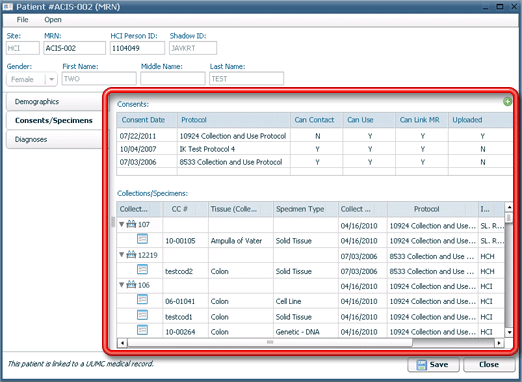The image size is (522, 382).
Task: Sort specimens by CC # column
Action: click(185, 209)
